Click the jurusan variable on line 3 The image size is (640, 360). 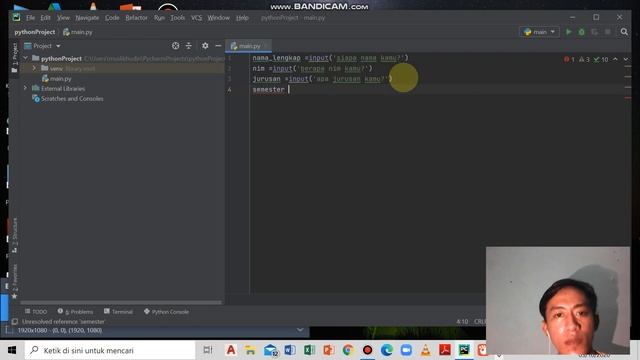[x=267, y=79]
